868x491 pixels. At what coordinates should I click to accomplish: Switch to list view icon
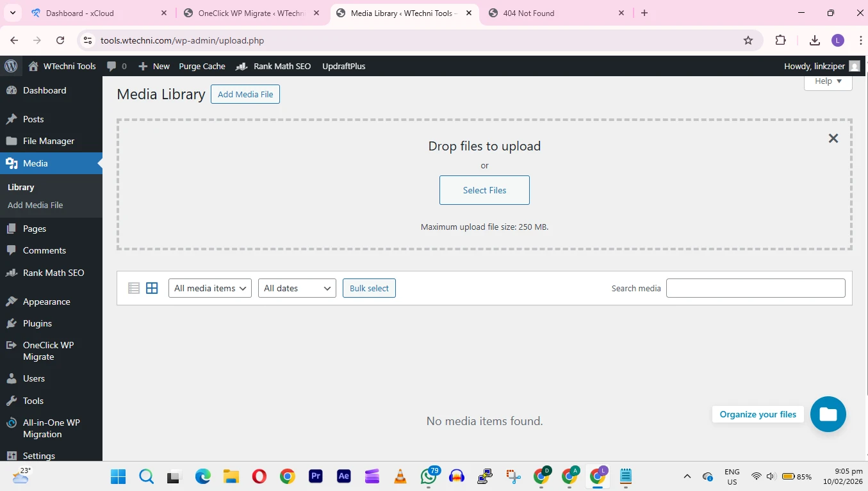134,288
